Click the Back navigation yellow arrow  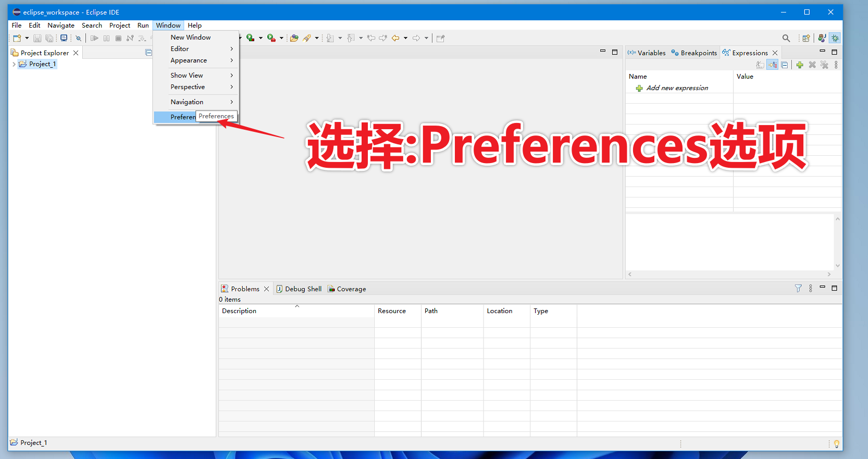pos(395,38)
